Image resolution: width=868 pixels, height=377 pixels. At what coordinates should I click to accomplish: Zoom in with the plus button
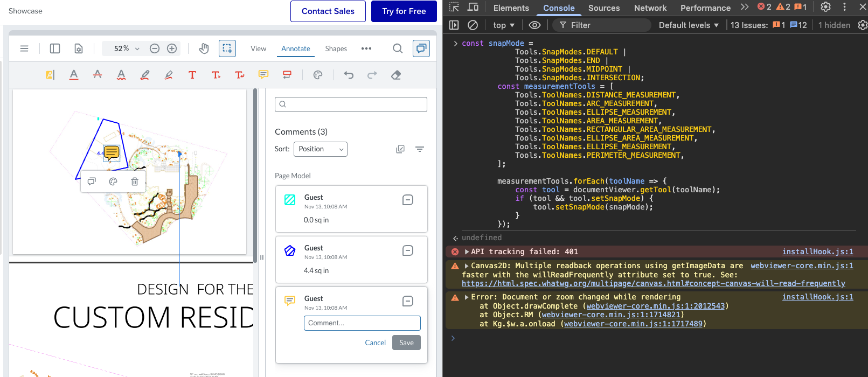pyautogui.click(x=172, y=48)
